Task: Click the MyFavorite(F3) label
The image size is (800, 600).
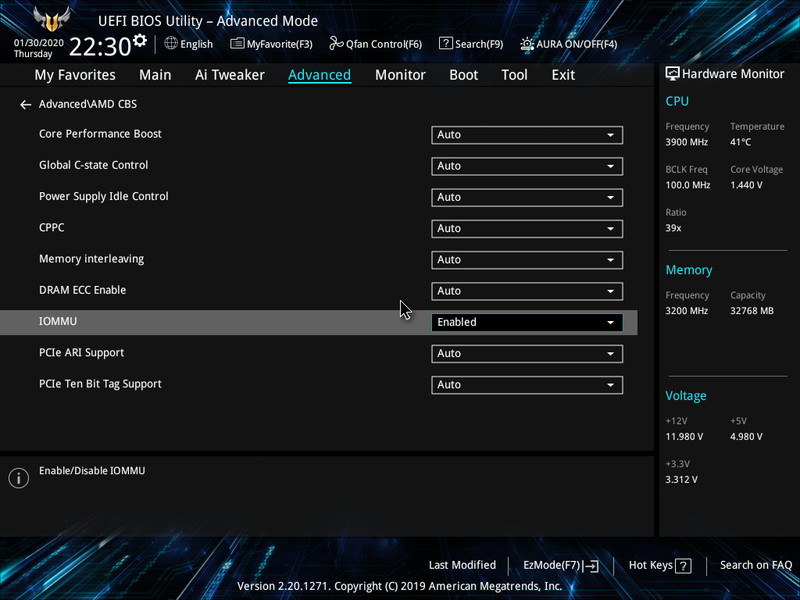Action: [x=280, y=44]
